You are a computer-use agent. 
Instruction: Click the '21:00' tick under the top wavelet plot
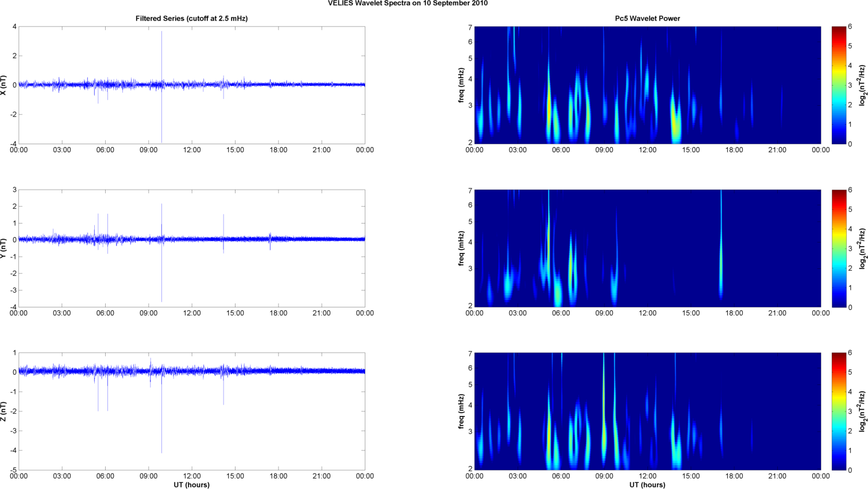click(777, 150)
